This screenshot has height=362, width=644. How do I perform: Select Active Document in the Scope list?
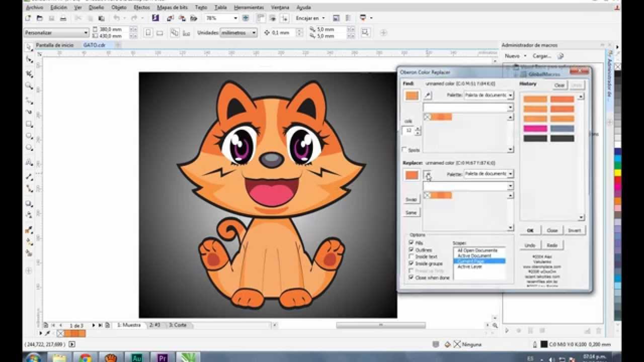point(474,256)
